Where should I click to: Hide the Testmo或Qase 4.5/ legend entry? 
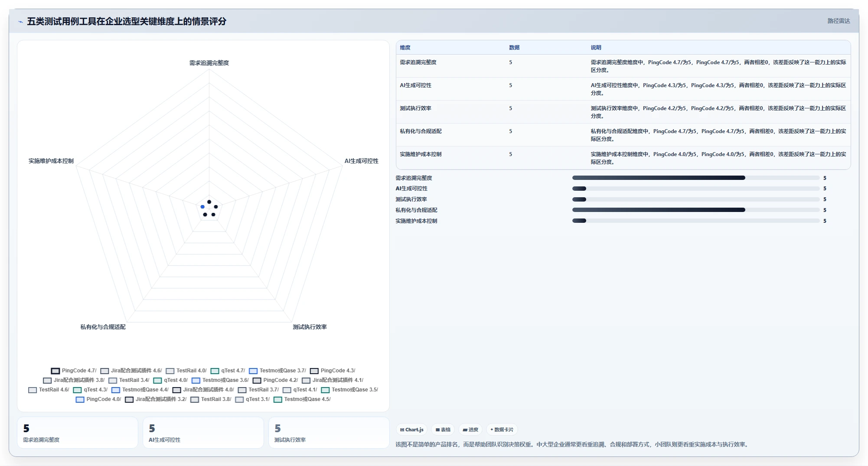(302, 399)
